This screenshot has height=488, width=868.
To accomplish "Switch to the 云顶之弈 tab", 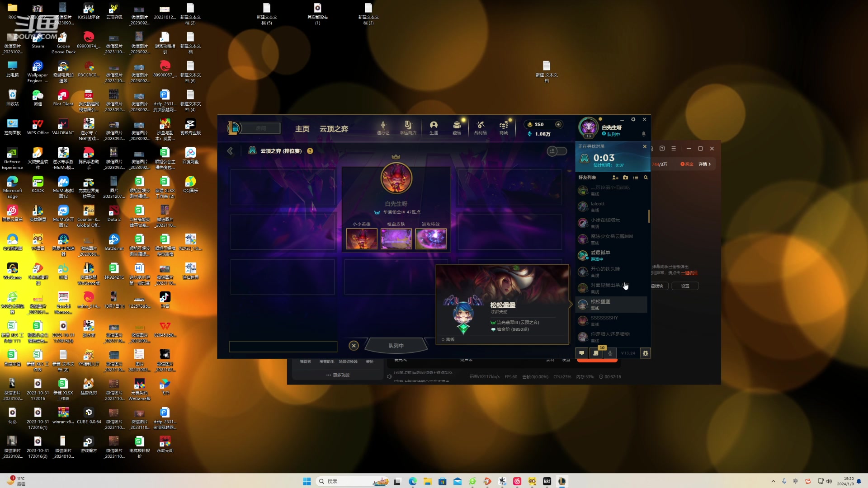I will pyautogui.click(x=334, y=129).
